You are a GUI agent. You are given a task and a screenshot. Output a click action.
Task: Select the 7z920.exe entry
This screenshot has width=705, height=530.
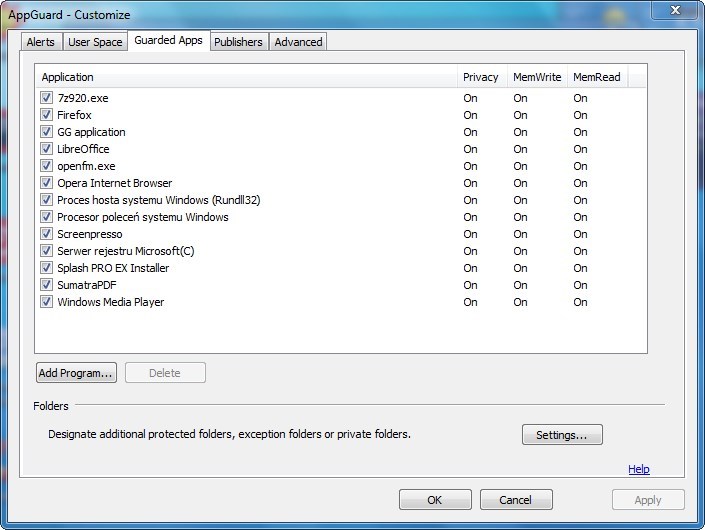83,98
